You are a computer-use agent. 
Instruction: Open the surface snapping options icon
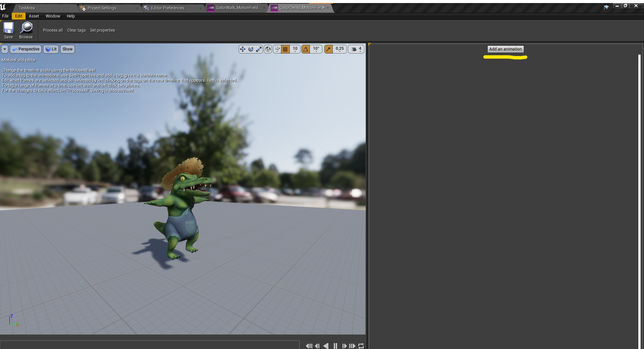pos(277,49)
